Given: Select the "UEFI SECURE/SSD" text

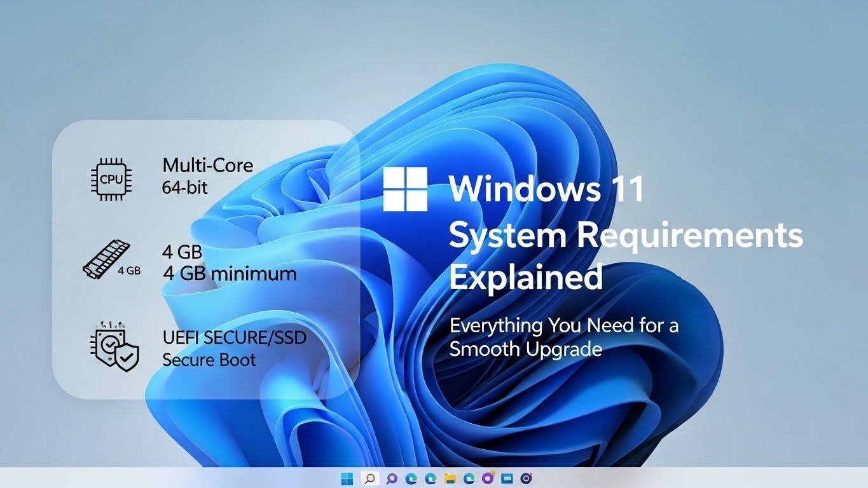Looking at the screenshot, I should click(234, 337).
